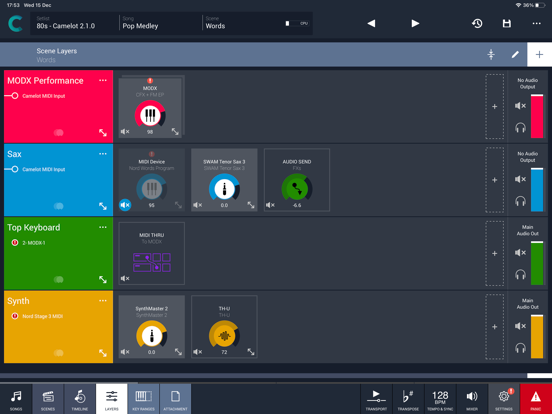Image resolution: width=552 pixels, height=414 pixels.
Task: Hit the red Panic button
Action: 536,399
